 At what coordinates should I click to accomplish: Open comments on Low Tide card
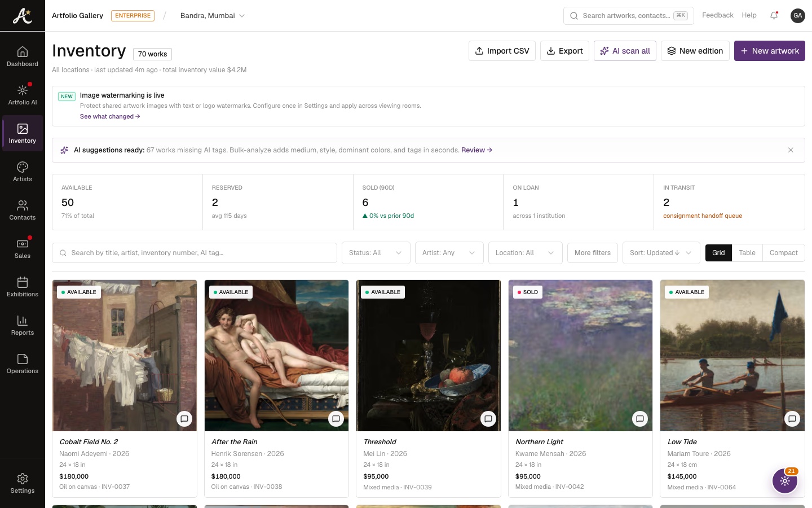pyautogui.click(x=792, y=419)
